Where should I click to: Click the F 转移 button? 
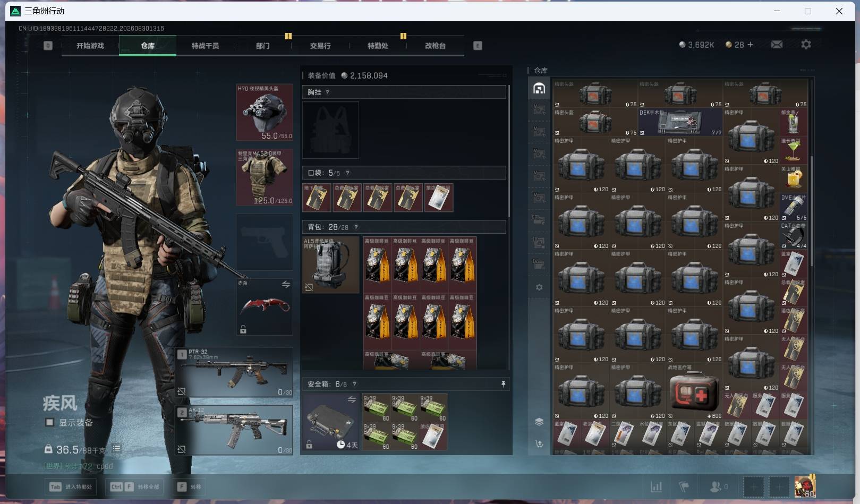[x=190, y=486]
